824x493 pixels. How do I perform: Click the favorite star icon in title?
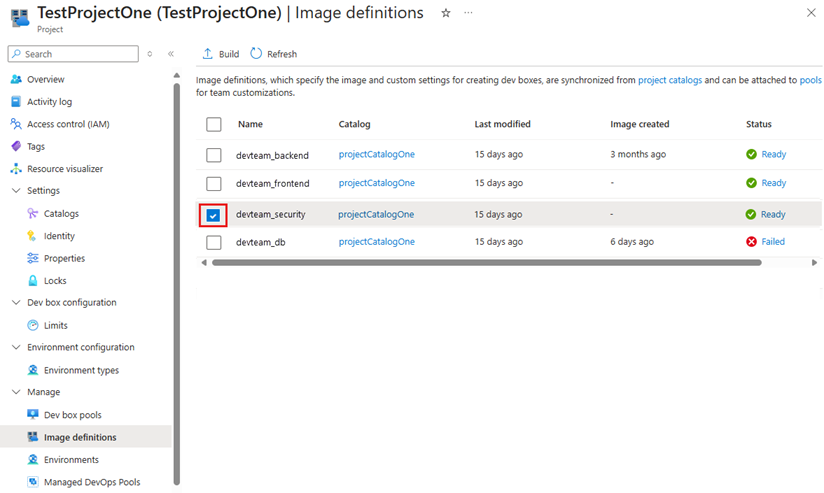tap(446, 13)
